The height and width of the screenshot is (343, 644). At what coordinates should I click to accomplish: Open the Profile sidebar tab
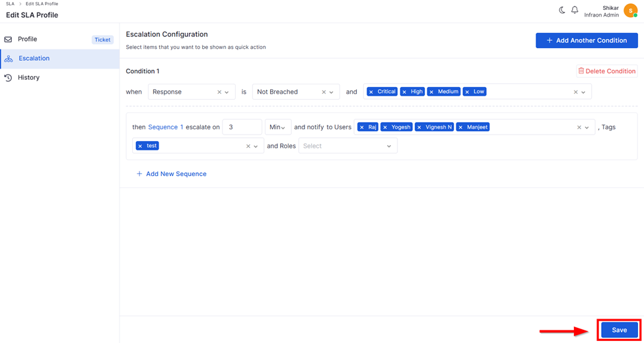(x=28, y=40)
